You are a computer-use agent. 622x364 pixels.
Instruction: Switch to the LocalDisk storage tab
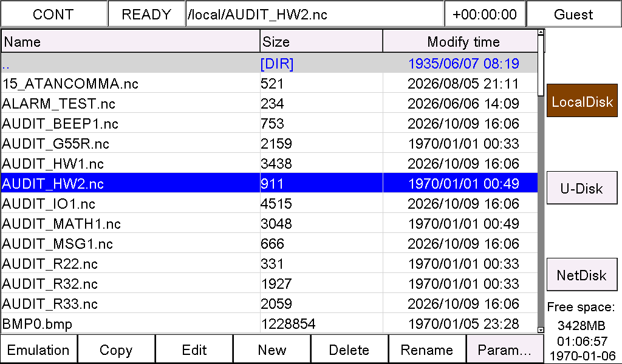(x=582, y=101)
